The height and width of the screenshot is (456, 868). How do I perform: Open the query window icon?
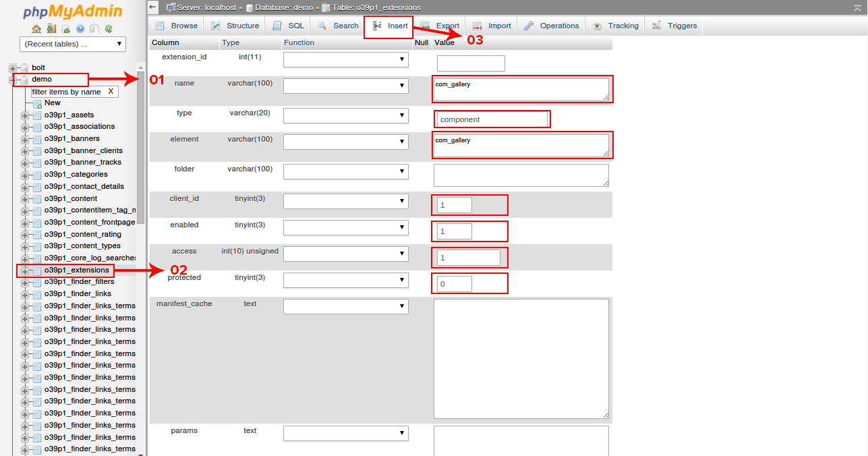(x=66, y=29)
